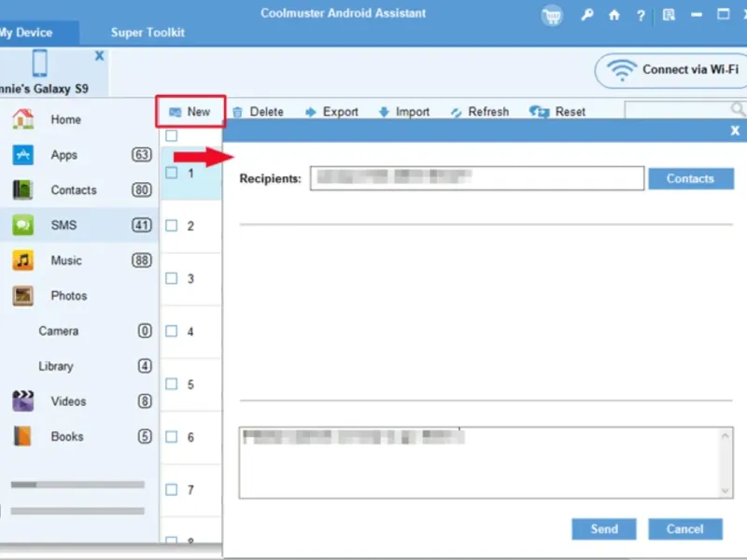The height and width of the screenshot is (560, 747).
Task: Click the Send button
Action: tap(604, 529)
